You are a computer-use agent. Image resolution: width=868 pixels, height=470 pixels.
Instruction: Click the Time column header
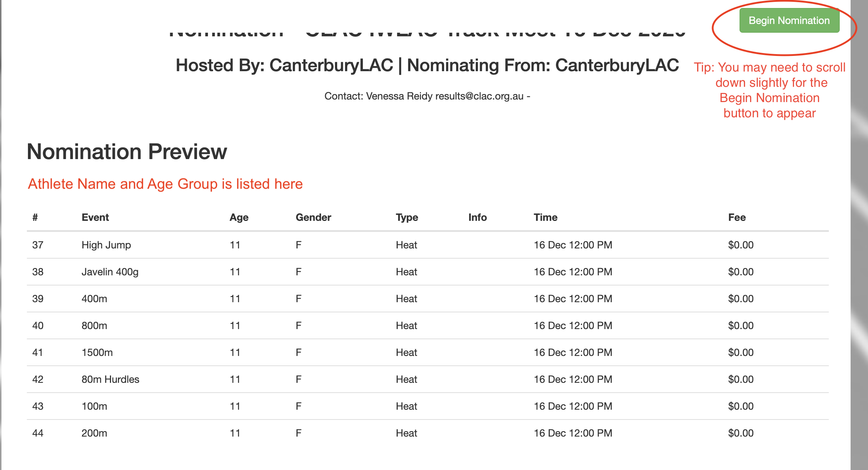[x=545, y=217]
